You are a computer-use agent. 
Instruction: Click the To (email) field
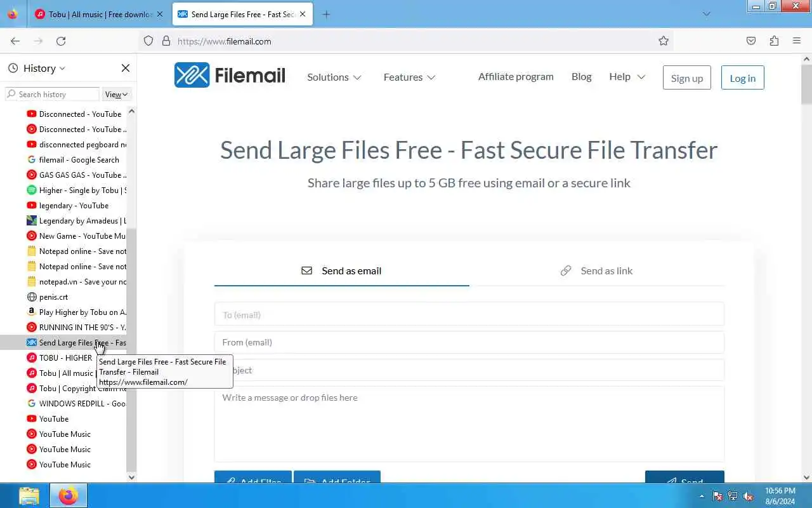click(x=469, y=314)
